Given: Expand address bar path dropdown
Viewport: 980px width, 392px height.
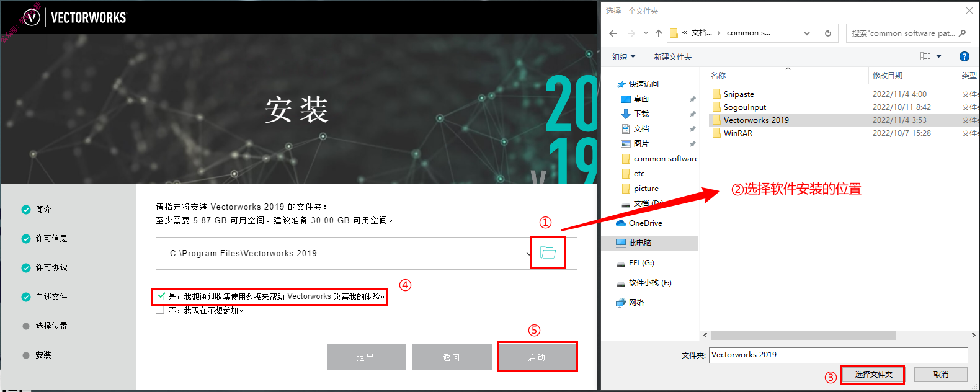Looking at the screenshot, I should 807,33.
